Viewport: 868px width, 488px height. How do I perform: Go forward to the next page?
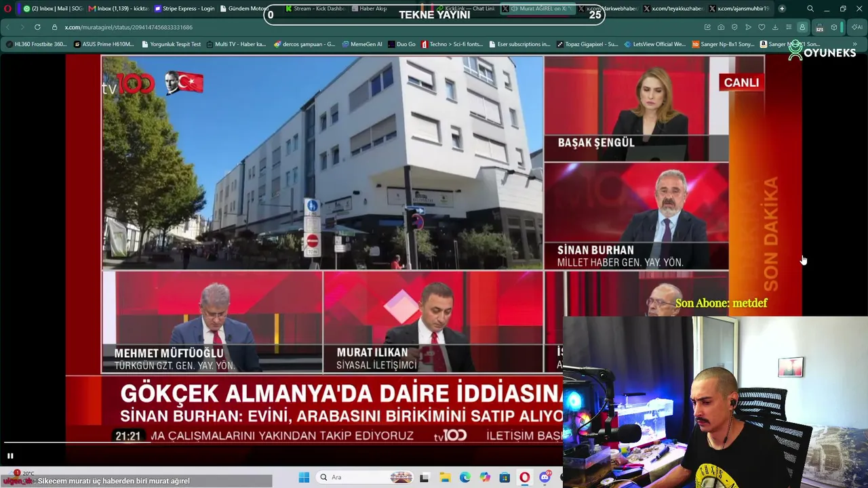[22, 27]
